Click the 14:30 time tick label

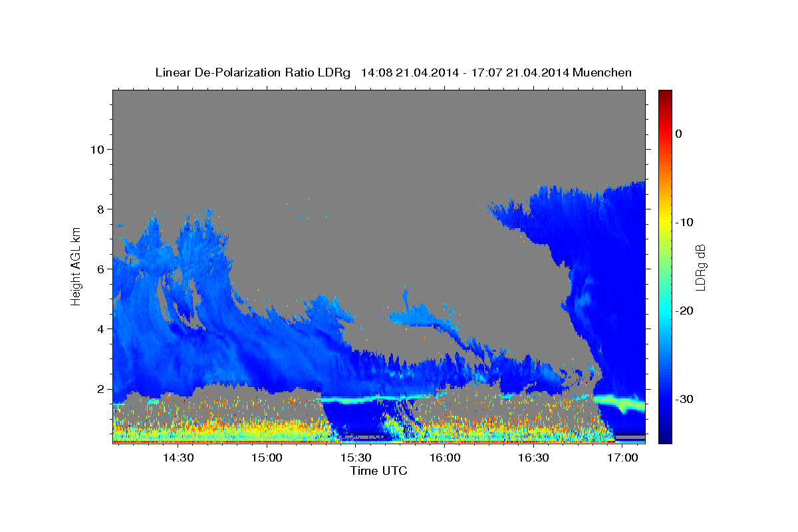coord(178,458)
